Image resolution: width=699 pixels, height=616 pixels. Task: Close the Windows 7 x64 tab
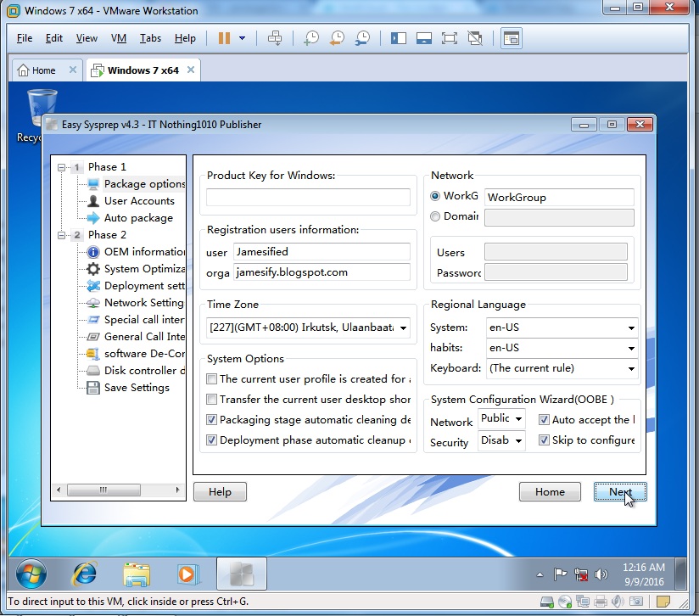[x=191, y=70]
